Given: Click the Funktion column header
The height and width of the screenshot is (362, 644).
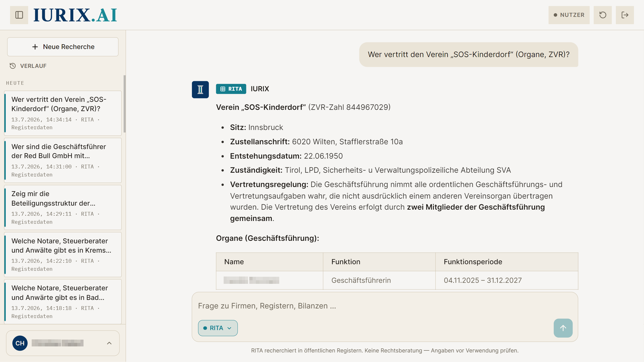Looking at the screenshot, I should (x=379, y=262).
